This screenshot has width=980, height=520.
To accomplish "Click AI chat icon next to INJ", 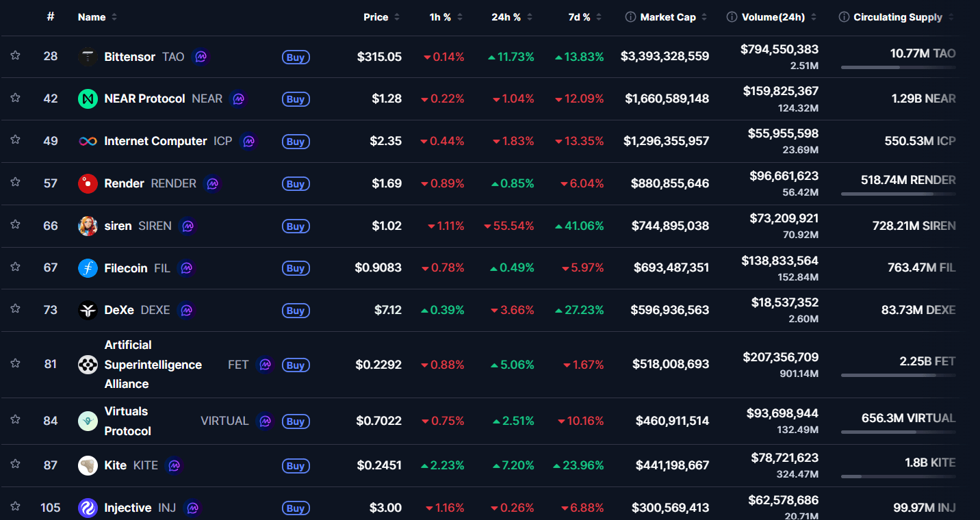I will click(192, 508).
